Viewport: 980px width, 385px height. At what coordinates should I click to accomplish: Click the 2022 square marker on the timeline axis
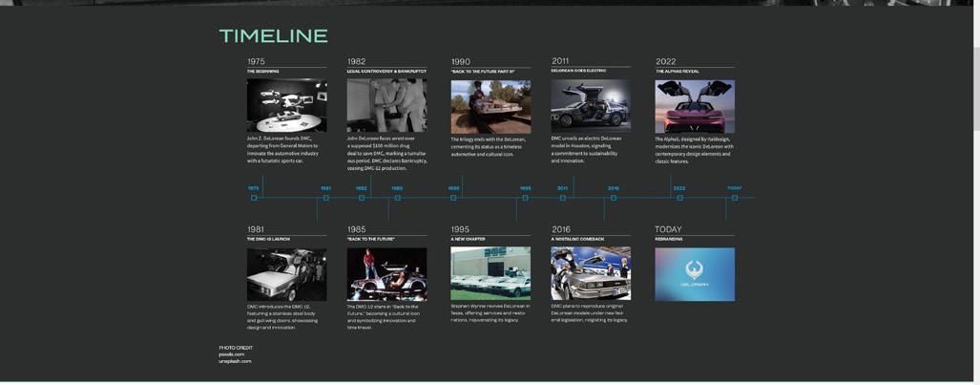click(679, 198)
